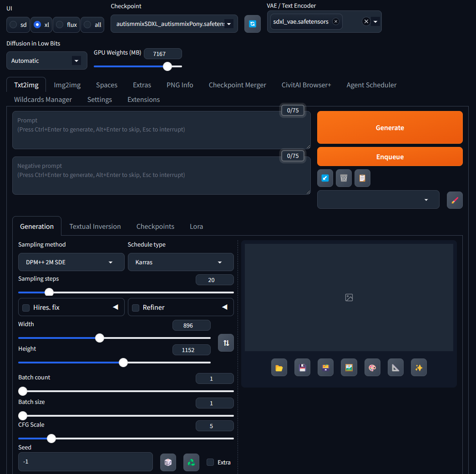476x474 pixels.
Task: Click the trash icon to clear prompt
Action: (344, 178)
